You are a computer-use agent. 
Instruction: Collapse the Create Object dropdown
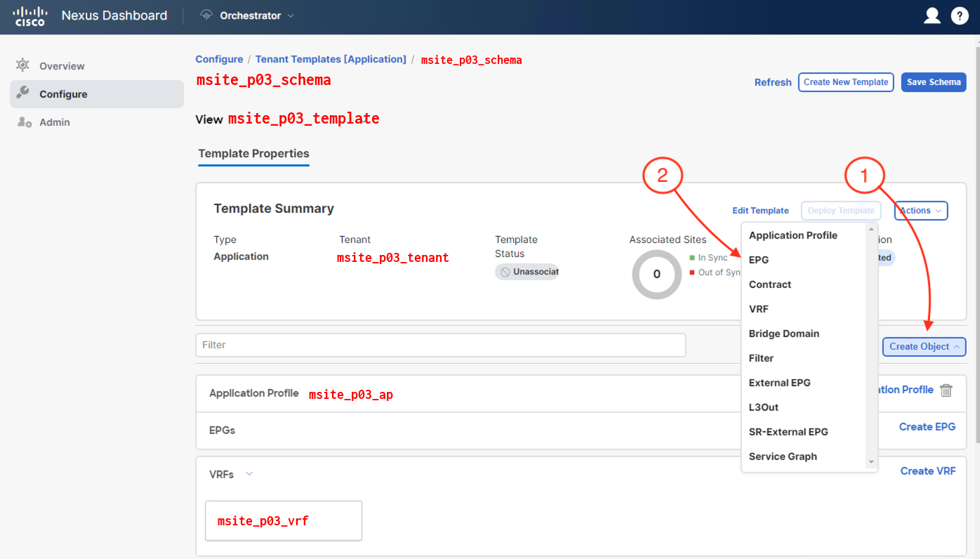coord(924,346)
